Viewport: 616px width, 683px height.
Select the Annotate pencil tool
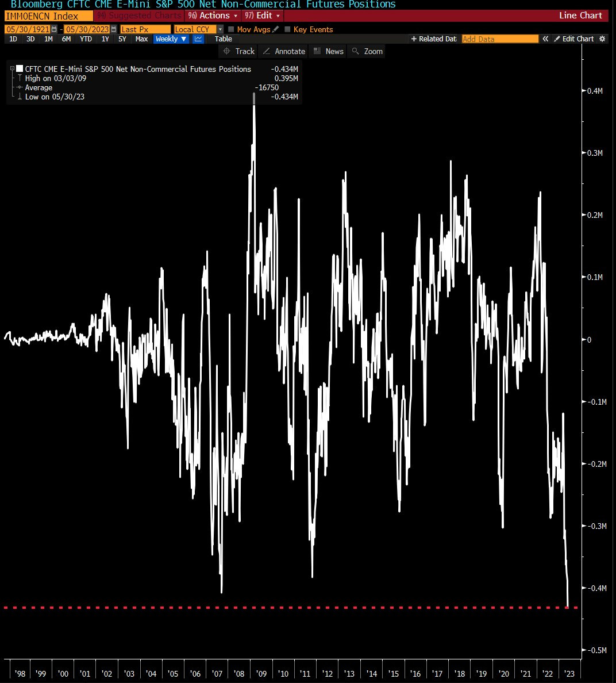[284, 51]
